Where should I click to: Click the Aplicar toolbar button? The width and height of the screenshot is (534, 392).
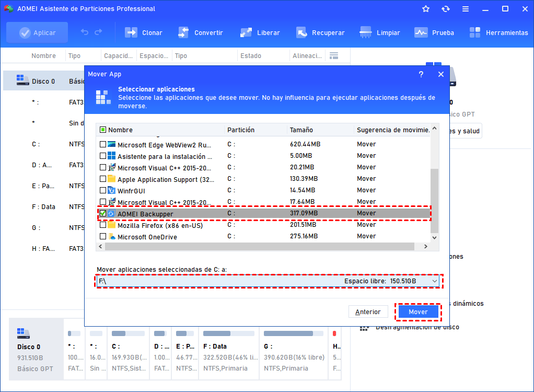coord(37,33)
